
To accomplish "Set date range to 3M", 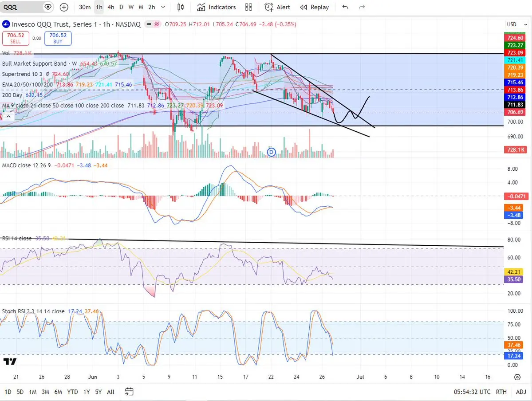I will pos(45,392).
